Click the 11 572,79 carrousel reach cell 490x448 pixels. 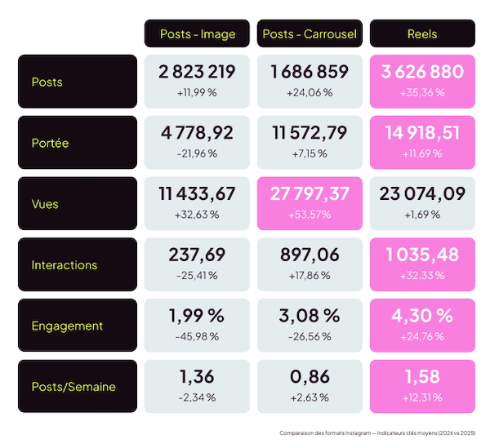click(x=310, y=142)
